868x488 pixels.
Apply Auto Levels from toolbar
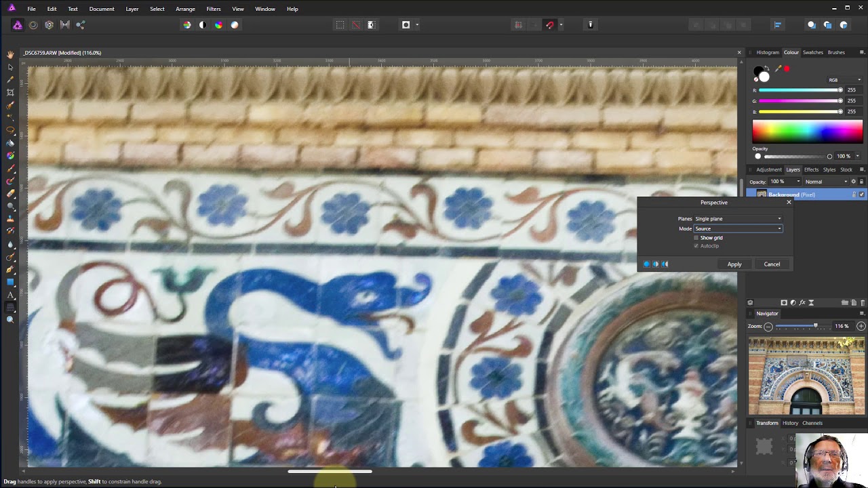pos(187,25)
